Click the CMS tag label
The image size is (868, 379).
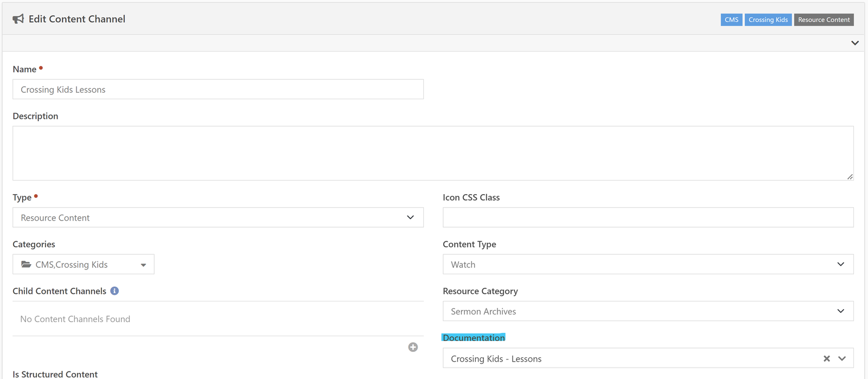[x=731, y=20]
